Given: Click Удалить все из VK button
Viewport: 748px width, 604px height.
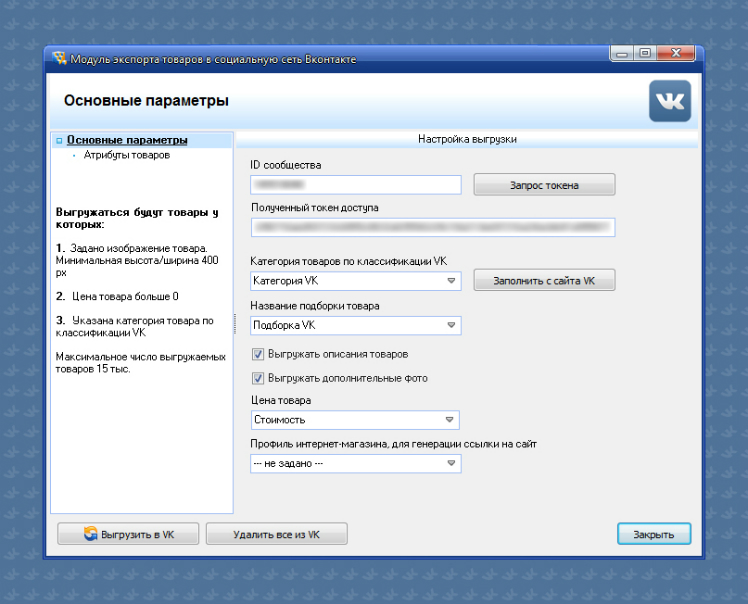Looking at the screenshot, I should pyautogui.click(x=276, y=534).
